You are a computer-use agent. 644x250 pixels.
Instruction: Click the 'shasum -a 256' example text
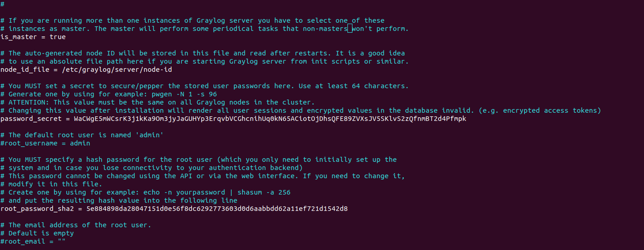[x=264, y=192]
